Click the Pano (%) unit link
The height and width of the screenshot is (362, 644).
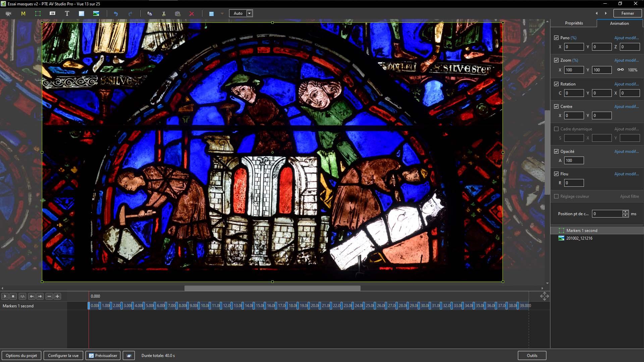pyautogui.click(x=573, y=38)
